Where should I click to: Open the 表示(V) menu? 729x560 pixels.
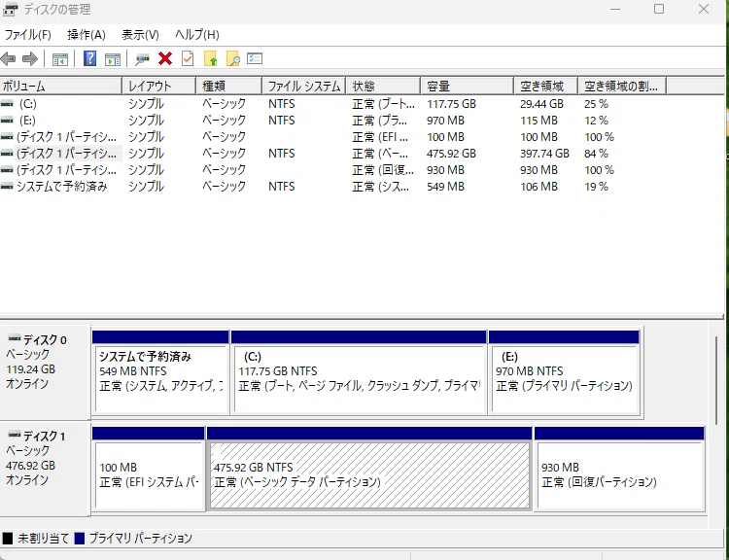tap(140, 35)
